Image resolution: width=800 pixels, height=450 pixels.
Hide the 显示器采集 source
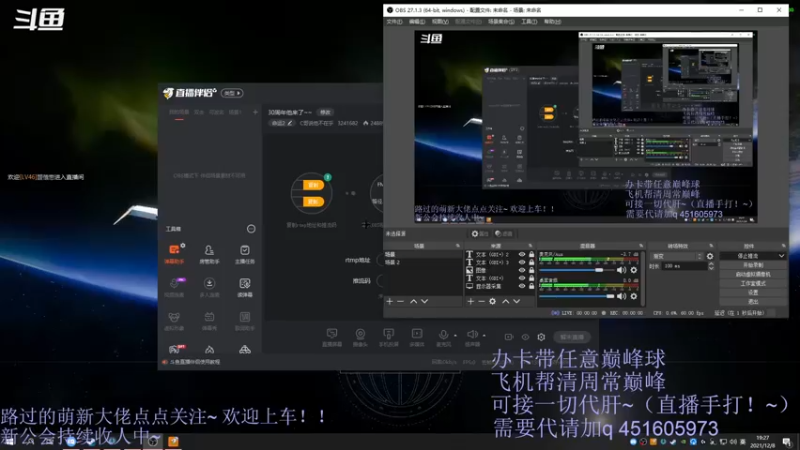(x=521, y=286)
